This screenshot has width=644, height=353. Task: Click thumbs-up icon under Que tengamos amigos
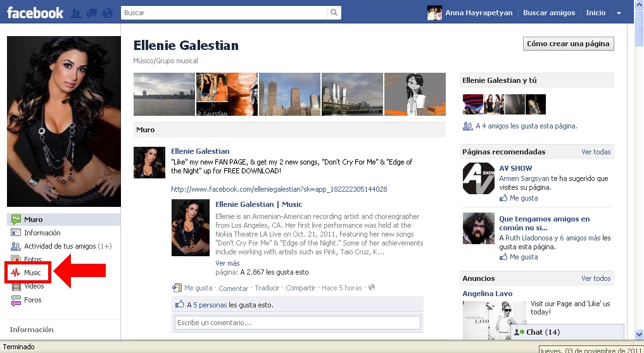pos(503,257)
